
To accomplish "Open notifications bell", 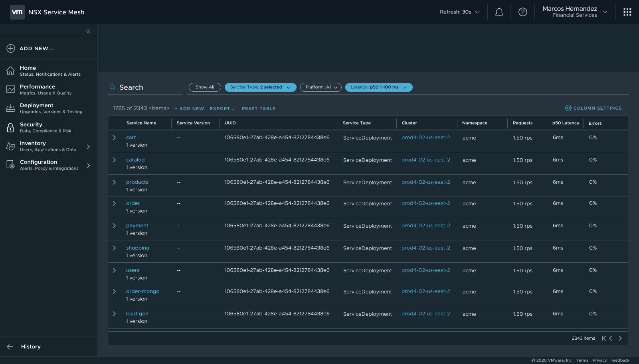I will [x=499, y=12].
